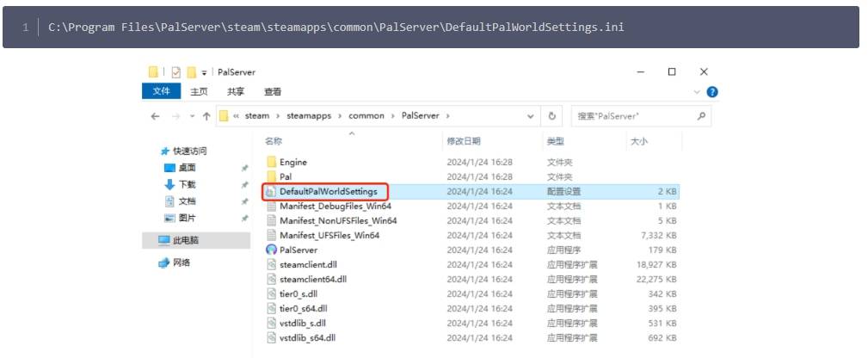
Task: Sort by 修改日期 column header
Action: 464,141
